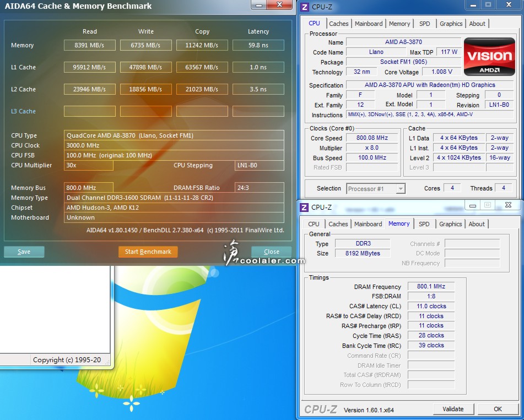Click the Memory Read value 8391 MB/s

tap(90, 45)
